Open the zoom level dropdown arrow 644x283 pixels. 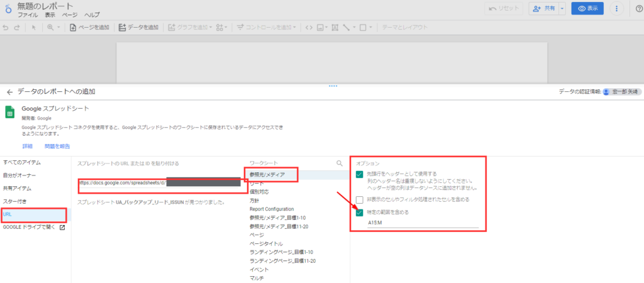coord(58,28)
